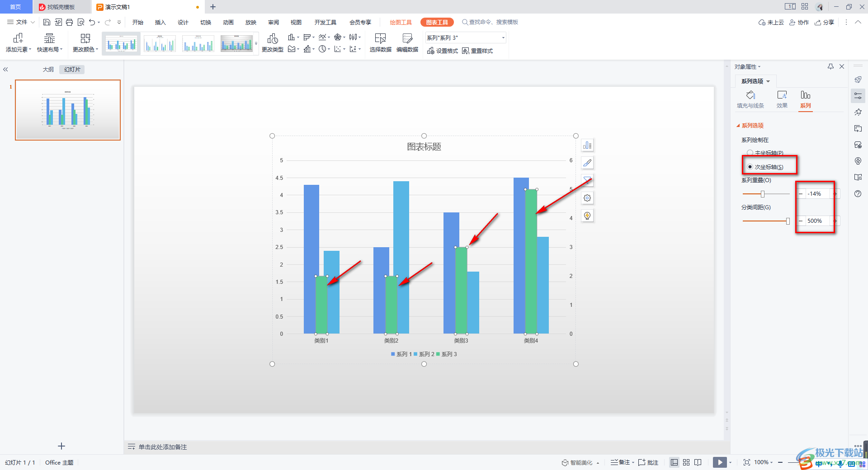The height and width of the screenshot is (470, 868).
Task: Click the chart filter floating button
Action: pyautogui.click(x=587, y=180)
